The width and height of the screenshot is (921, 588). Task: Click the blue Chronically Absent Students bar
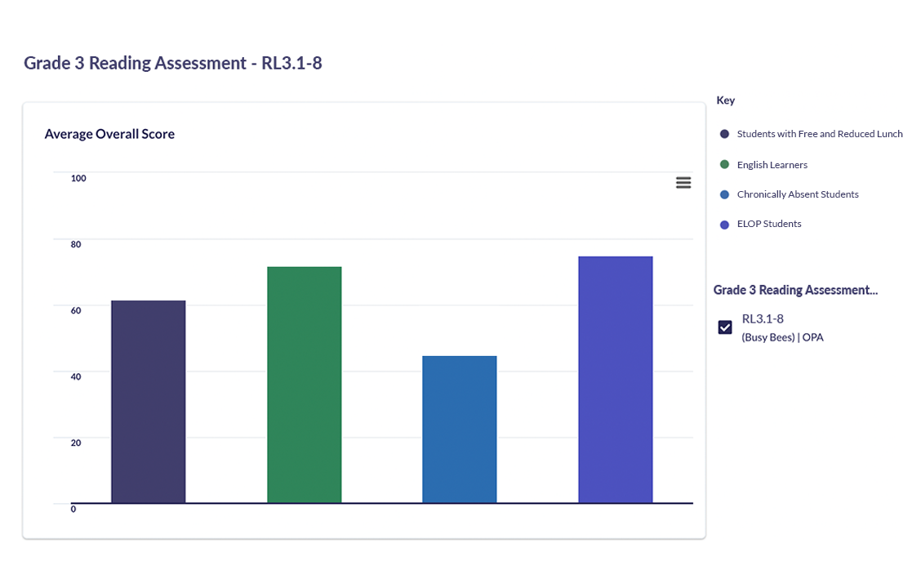(x=459, y=430)
